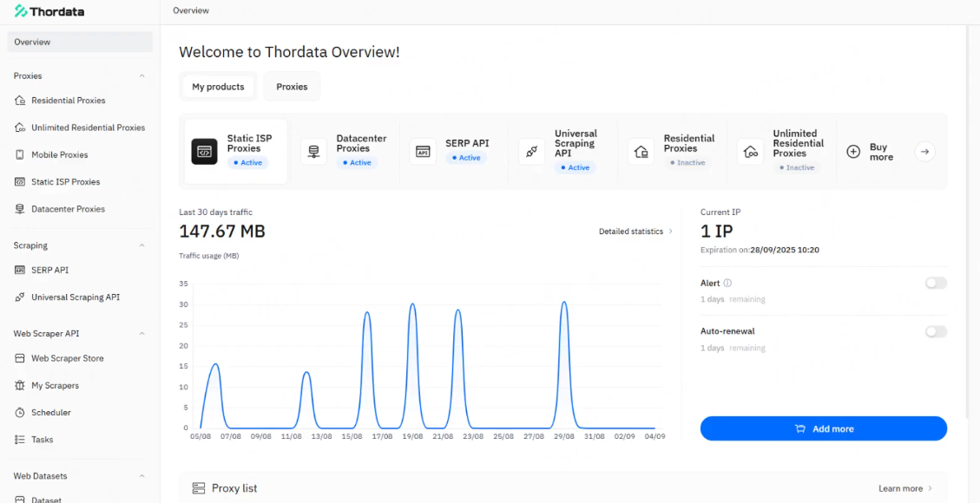The height and width of the screenshot is (503, 980).
Task: Click the expiration date 28/09/2025 10:20
Action: [x=785, y=251]
